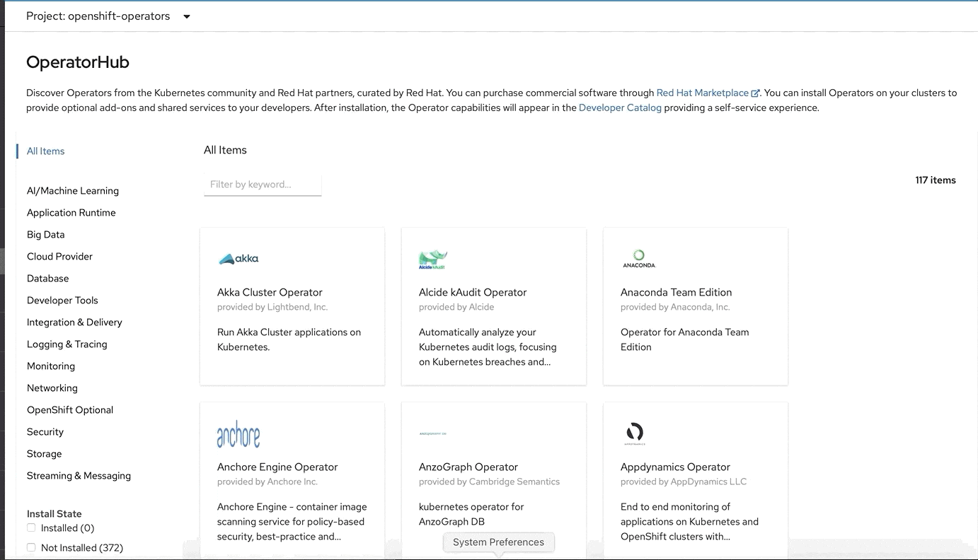Open the Anchore Engine Operator title
This screenshot has height=560, width=978.
pos(277,467)
